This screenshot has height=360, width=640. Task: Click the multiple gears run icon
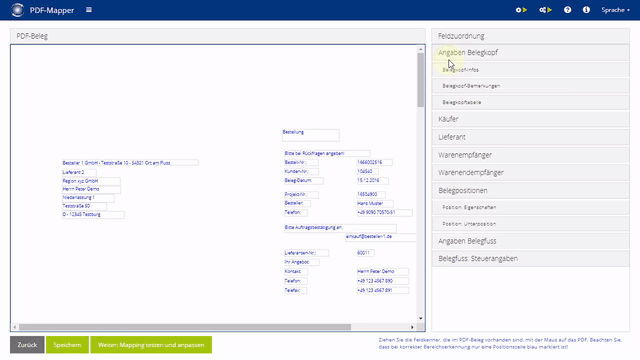[x=545, y=10]
